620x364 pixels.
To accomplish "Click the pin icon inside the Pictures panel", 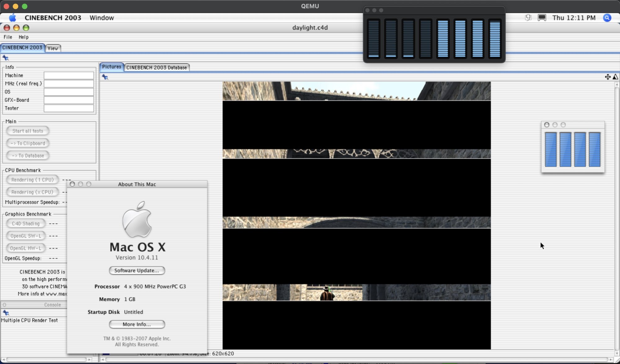I will click(105, 77).
